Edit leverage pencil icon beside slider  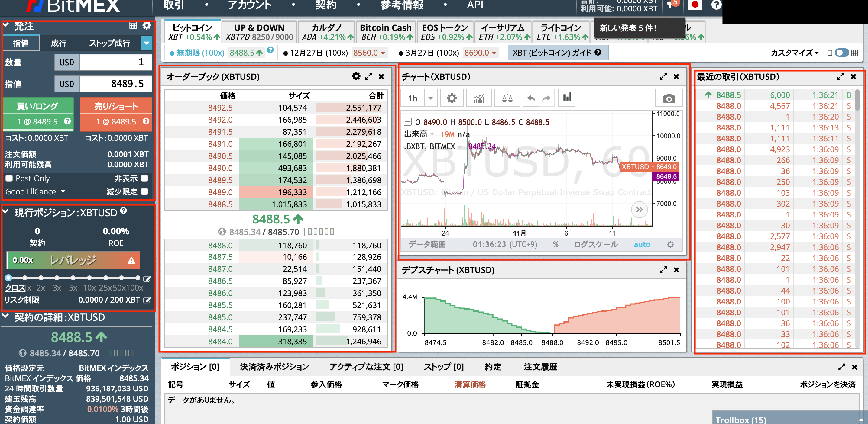click(147, 279)
